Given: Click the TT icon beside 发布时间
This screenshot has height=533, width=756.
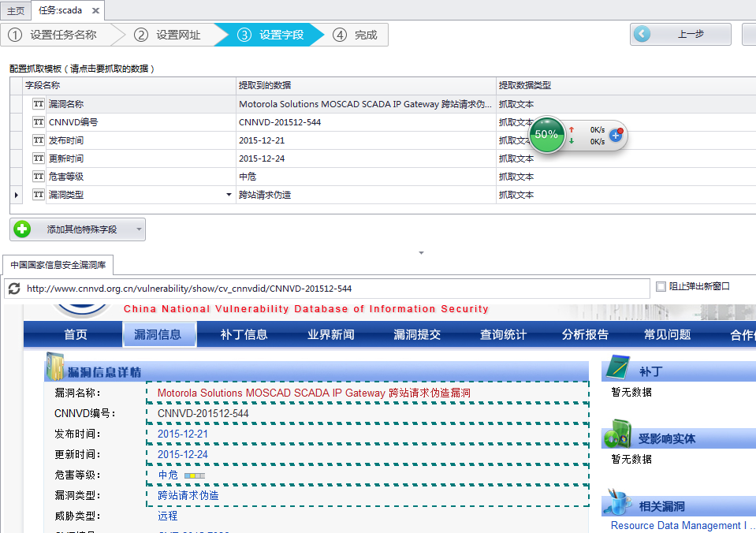Looking at the screenshot, I should (39, 140).
